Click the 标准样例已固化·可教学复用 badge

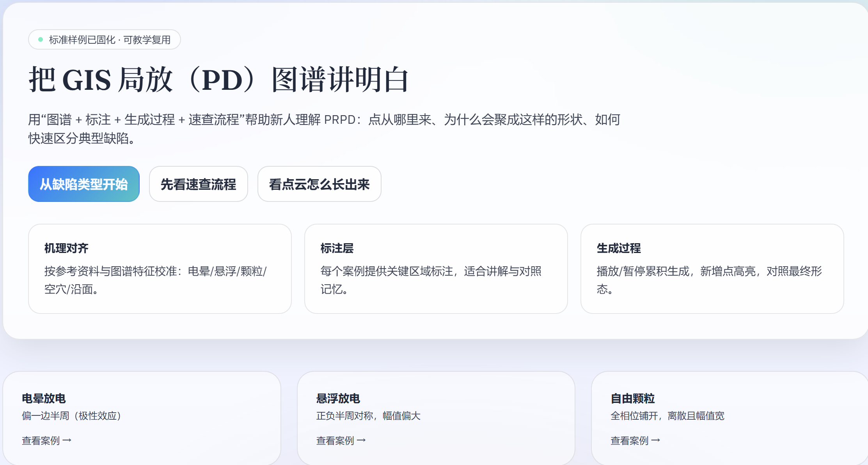[104, 39]
